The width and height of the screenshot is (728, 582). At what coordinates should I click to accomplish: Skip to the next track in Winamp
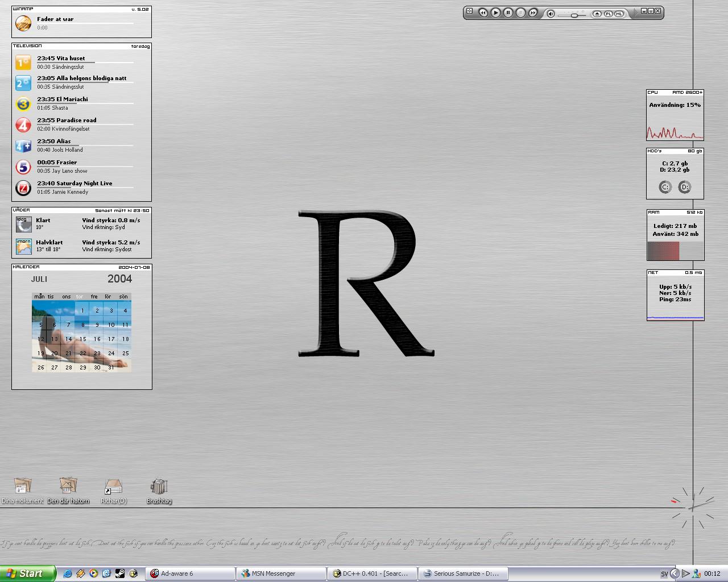(533, 13)
